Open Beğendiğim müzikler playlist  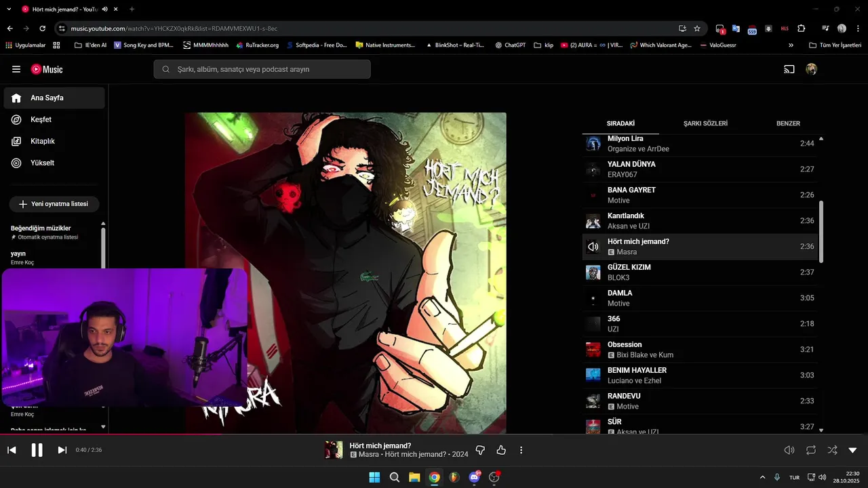pos(52,232)
